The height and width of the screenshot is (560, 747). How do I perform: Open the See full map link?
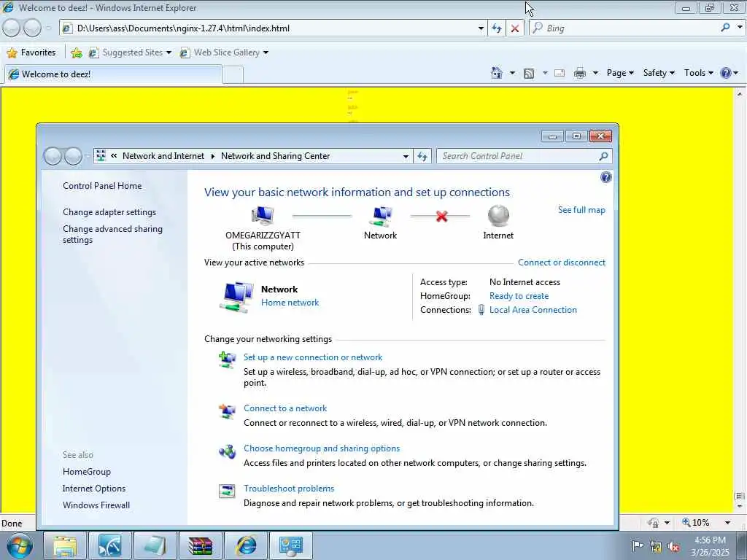point(581,210)
